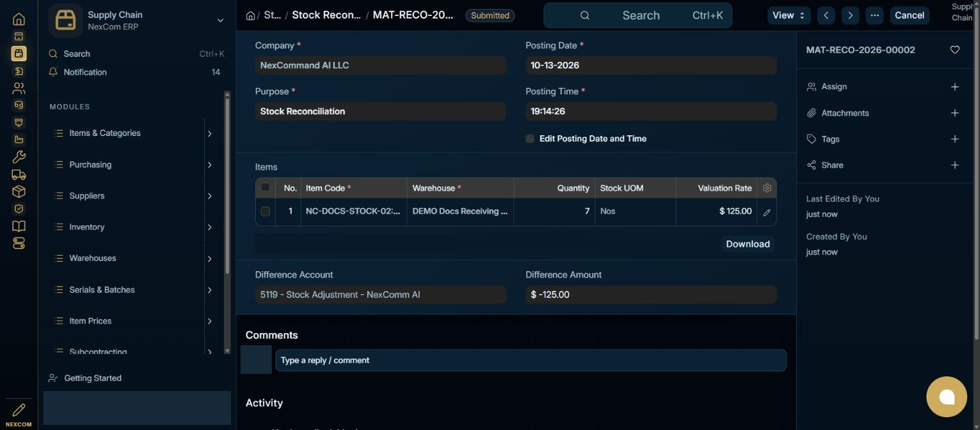This screenshot has width=980, height=430.
Task: Expand Purchasing module chevron
Action: 209,165
